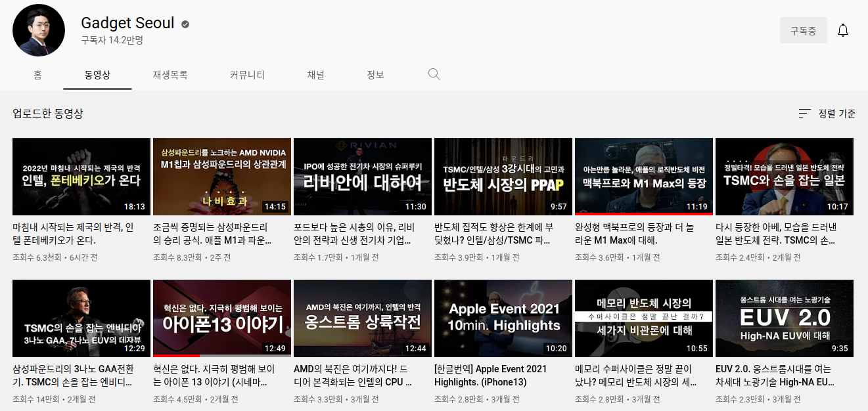This screenshot has width=868, height=411.
Task: Play the TSMC의 손을 잡는 엔비디아 thumbnail
Action: click(x=81, y=318)
